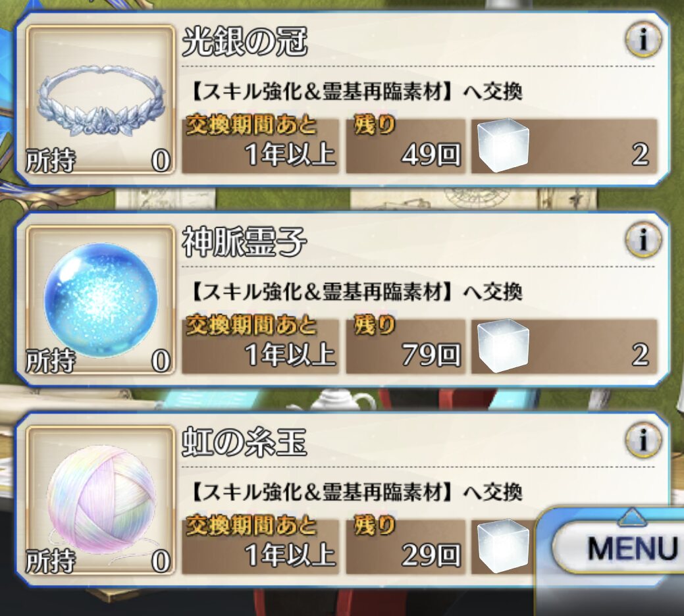Tap the rainbow yarn ball icon
This screenshot has width=684, height=616.
101,501
